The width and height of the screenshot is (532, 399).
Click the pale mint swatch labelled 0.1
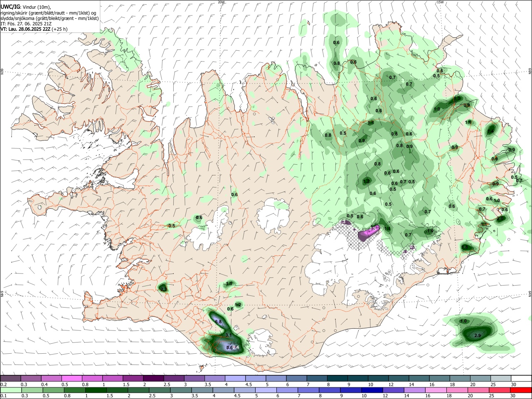tap(11, 390)
